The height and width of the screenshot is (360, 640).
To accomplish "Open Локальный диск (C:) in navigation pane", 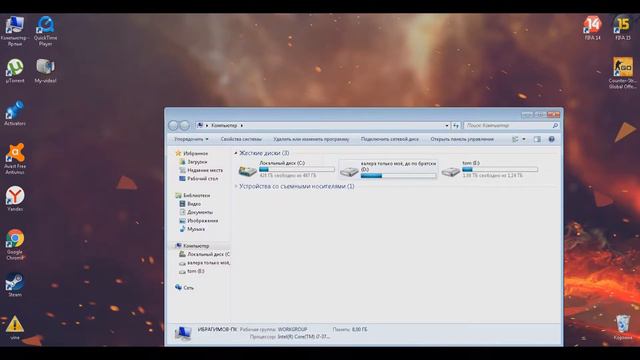I will point(208,254).
